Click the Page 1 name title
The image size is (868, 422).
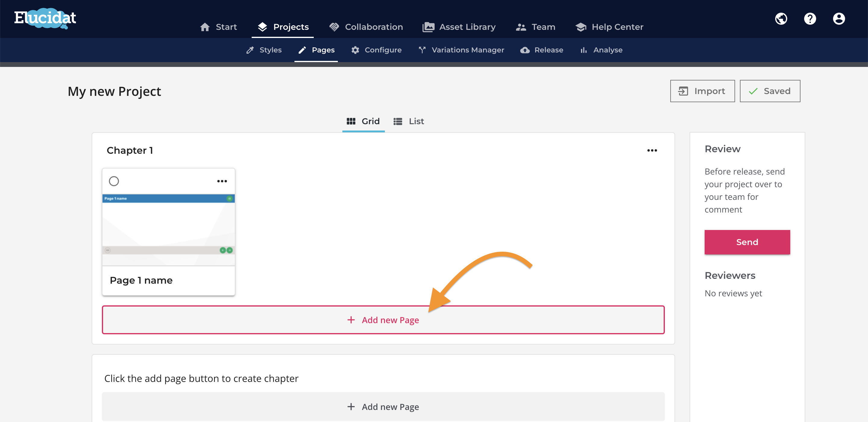[x=141, y=280]
